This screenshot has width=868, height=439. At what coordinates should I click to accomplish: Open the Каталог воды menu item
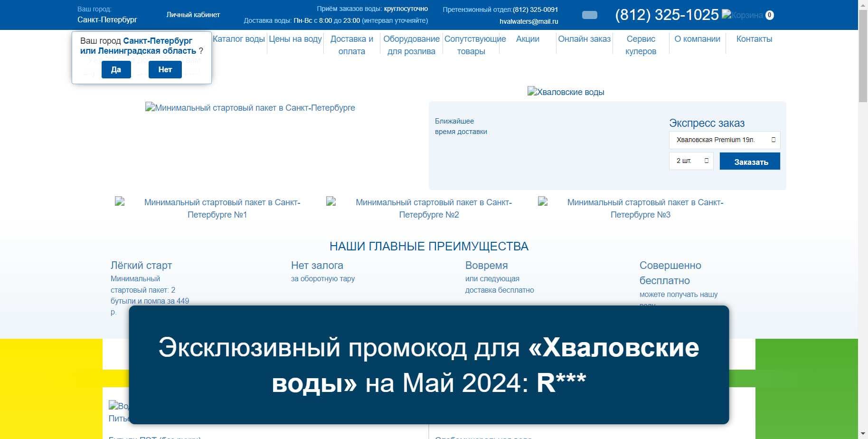point(238,39)
